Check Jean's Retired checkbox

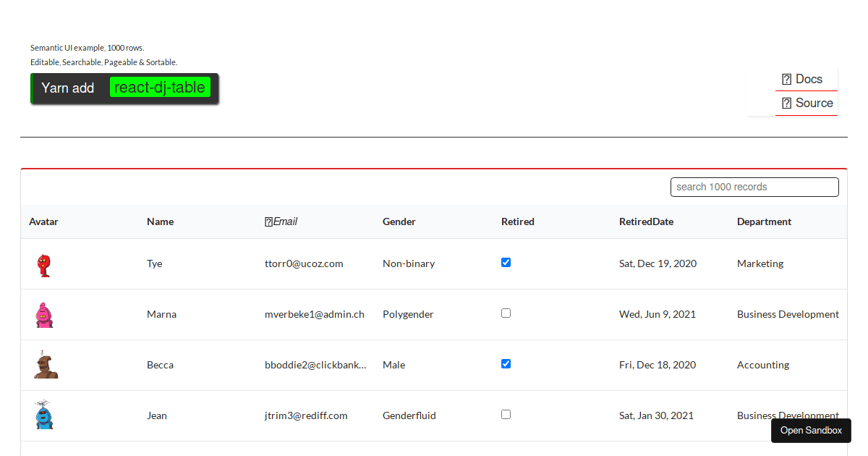pos(506,414)
